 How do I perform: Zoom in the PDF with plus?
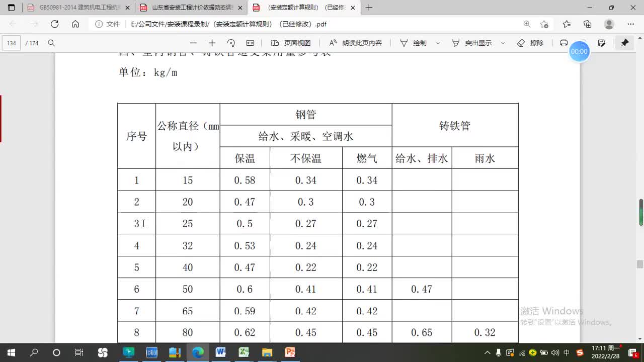point(212,43)
